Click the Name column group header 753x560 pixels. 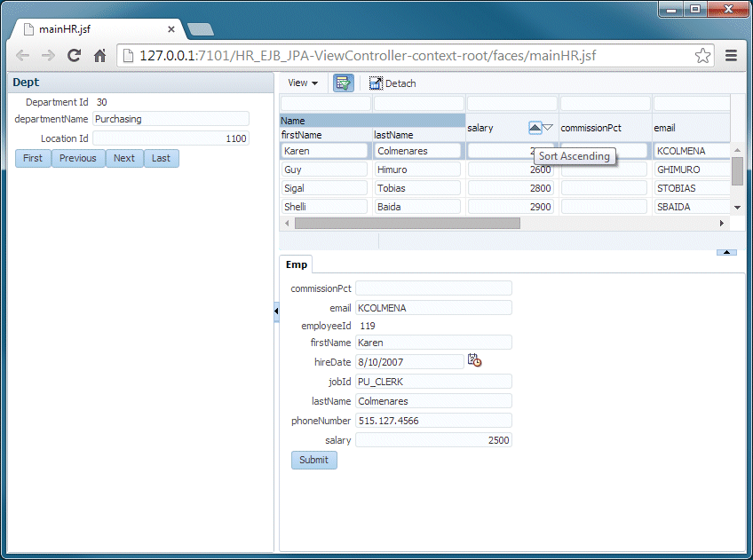[372, 121]
